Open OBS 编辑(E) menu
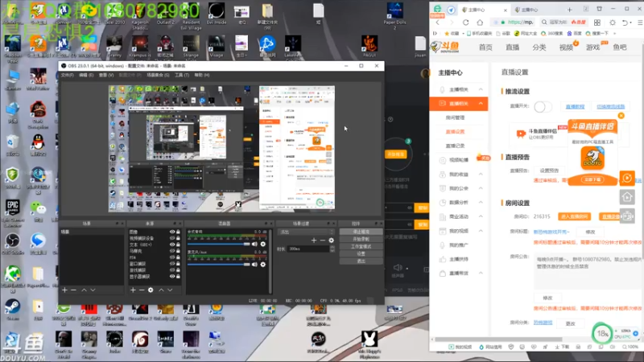This screenshot has height=362, width=644. [86, 75]
